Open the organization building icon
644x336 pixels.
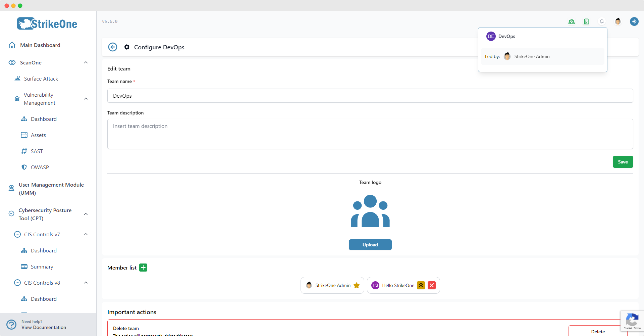coord(586,21)
